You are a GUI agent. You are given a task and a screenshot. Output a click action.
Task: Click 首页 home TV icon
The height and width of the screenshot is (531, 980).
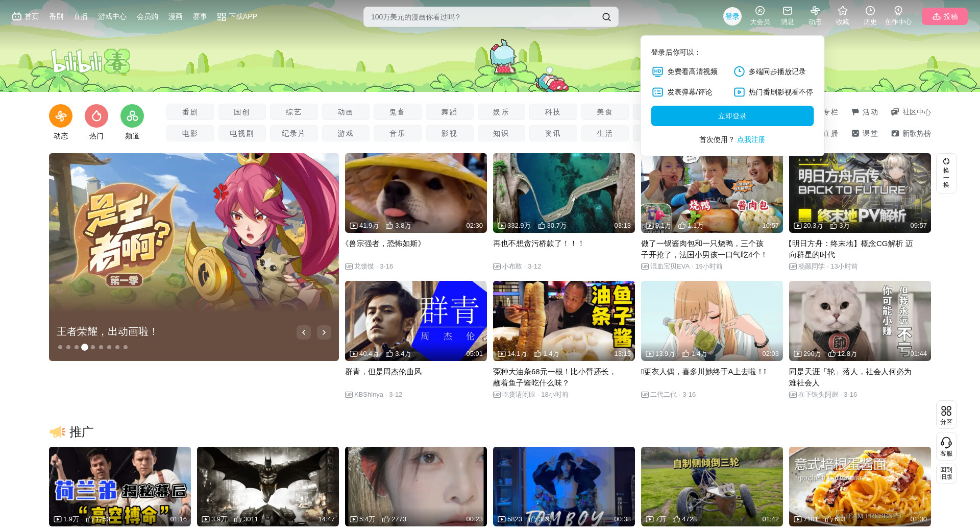click(17, 16)
